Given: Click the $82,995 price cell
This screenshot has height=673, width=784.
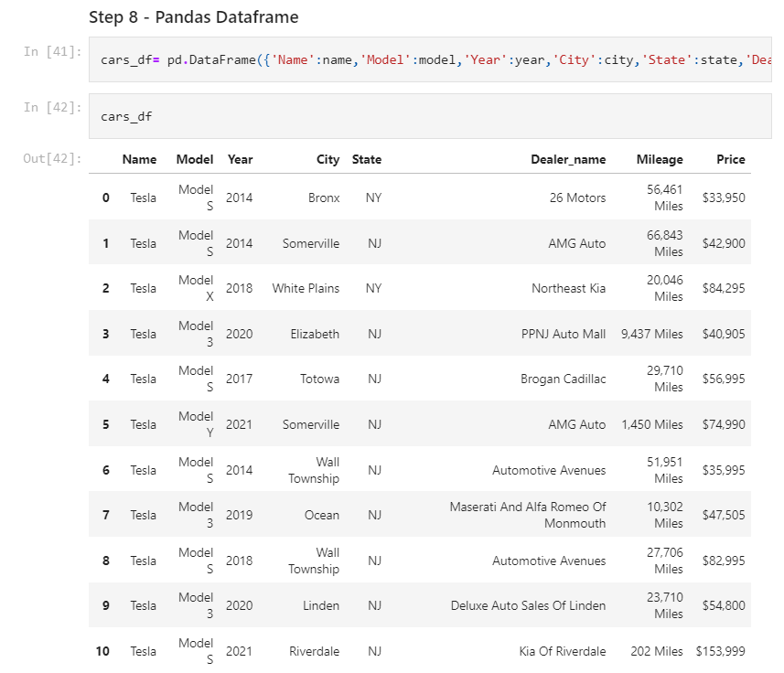Looking at the screenshot, I should 724,561.
